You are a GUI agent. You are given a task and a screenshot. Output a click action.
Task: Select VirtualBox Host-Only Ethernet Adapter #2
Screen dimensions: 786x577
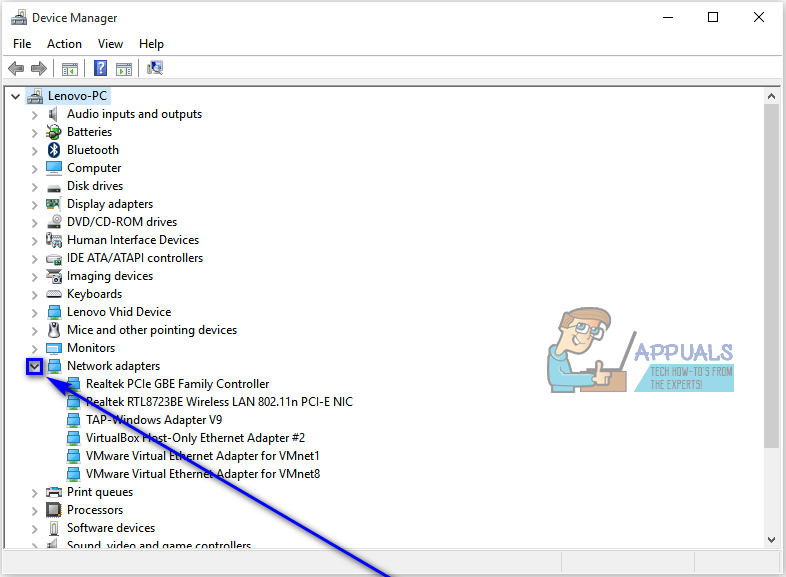point(195,438)
